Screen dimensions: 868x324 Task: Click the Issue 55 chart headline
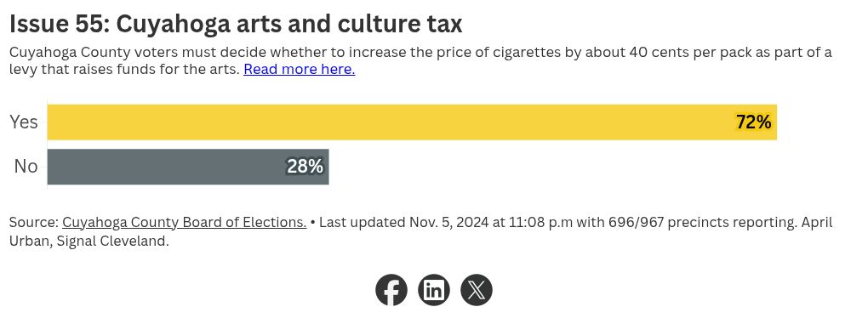pyautogui.click(x=236, y=25)
